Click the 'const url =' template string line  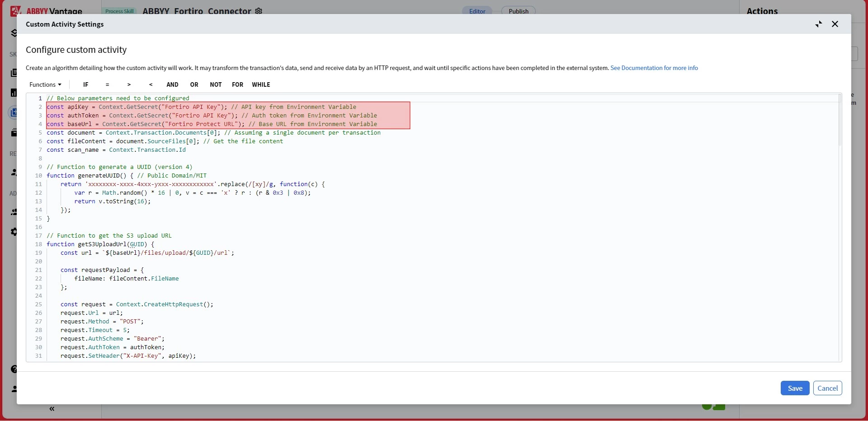[147, 253]
